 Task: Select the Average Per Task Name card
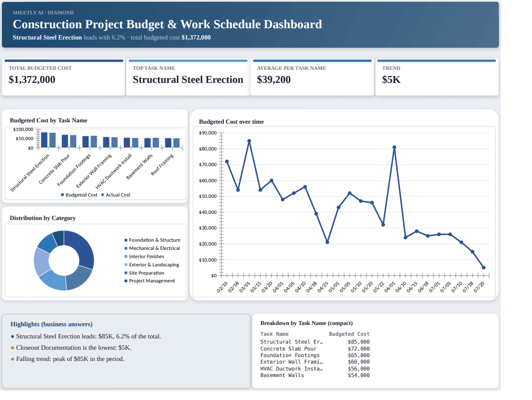[312, 77]
